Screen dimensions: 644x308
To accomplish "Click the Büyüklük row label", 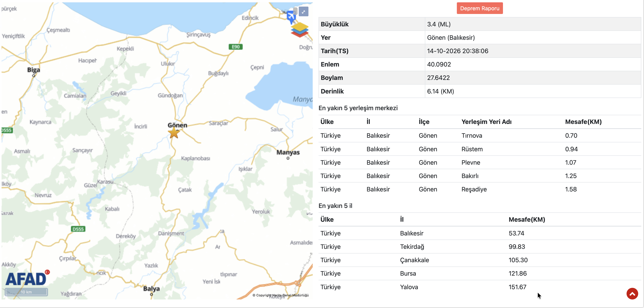I will tap(335, 24).
